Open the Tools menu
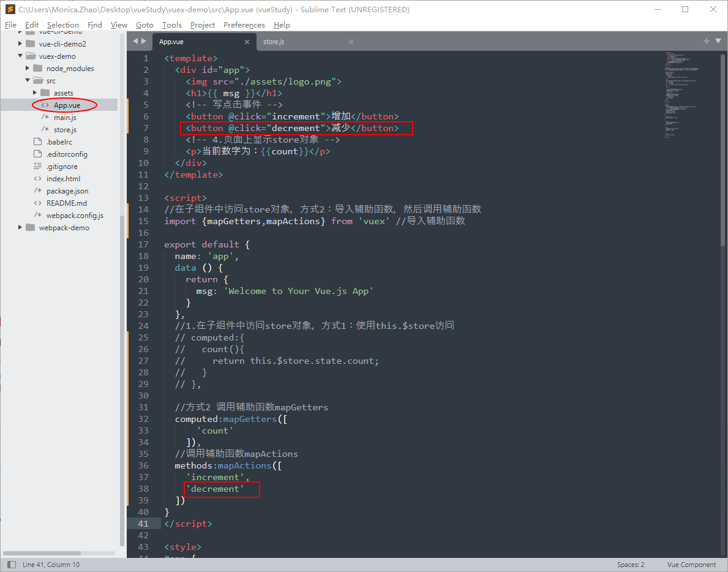728x572 pixels. click(x=172, y=24)
